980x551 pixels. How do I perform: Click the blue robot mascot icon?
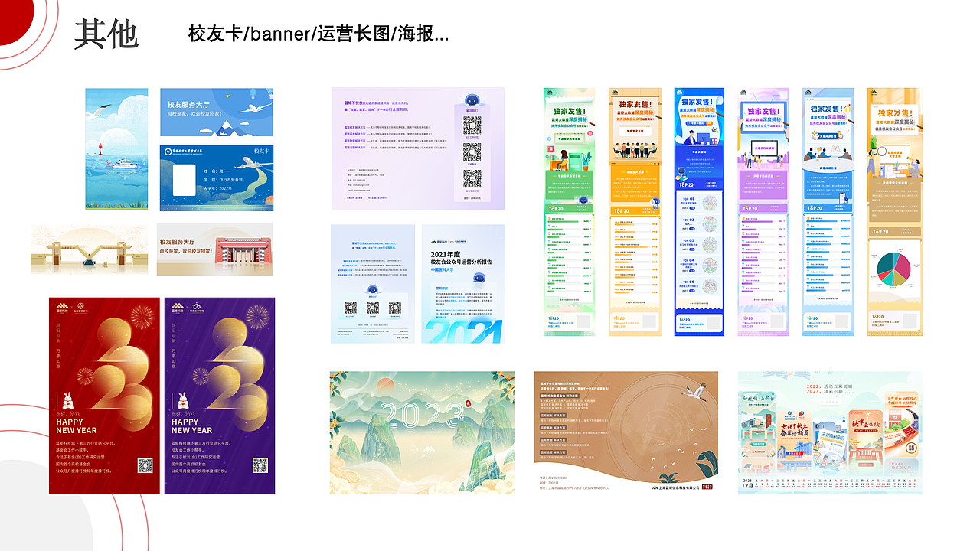[x=472, y=99]
